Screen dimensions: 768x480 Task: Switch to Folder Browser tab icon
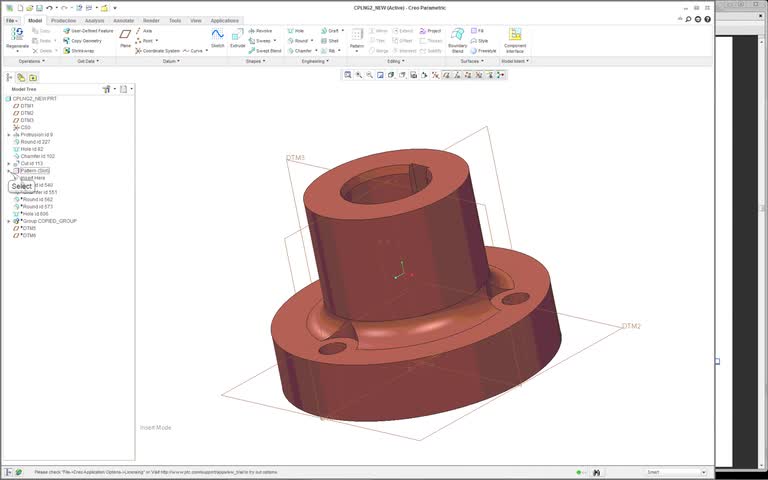(21, 77)
